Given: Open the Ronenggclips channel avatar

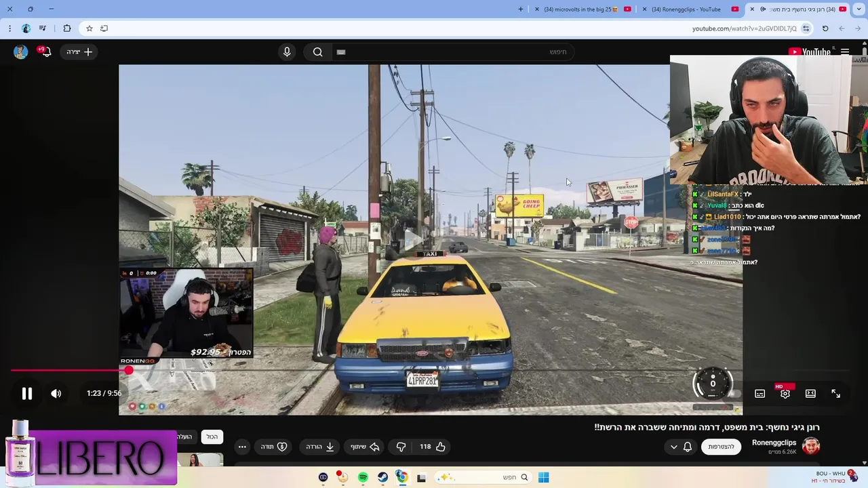Looking at the screenshot, I should click(x=811, y=446).
